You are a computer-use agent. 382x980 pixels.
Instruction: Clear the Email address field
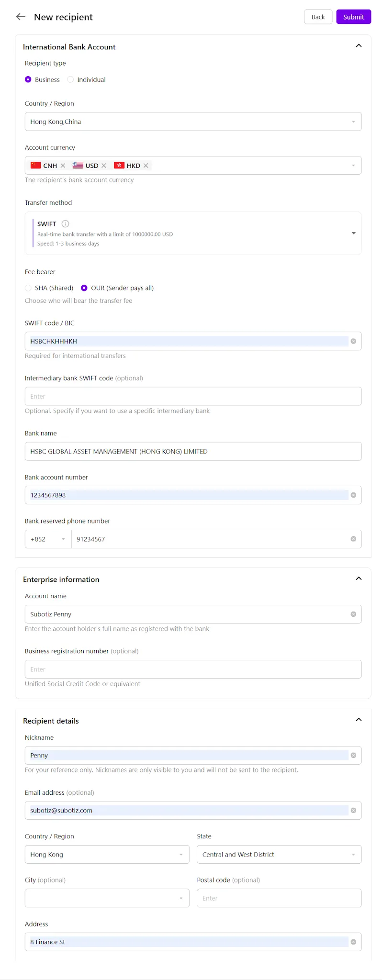(x=353, y=810)
